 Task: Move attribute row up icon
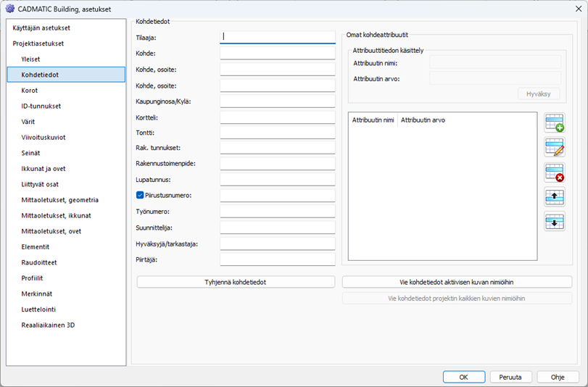[555, 196]
